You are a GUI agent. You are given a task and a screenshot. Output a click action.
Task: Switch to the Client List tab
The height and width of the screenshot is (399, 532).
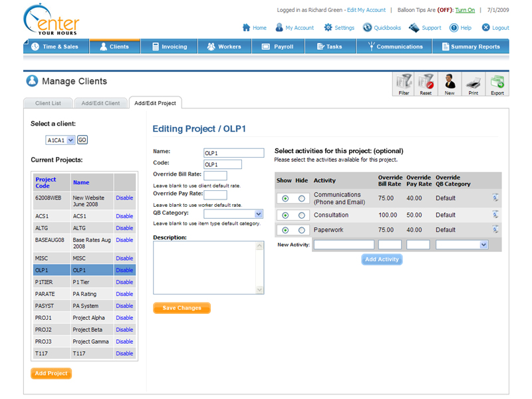click(48, 103)
